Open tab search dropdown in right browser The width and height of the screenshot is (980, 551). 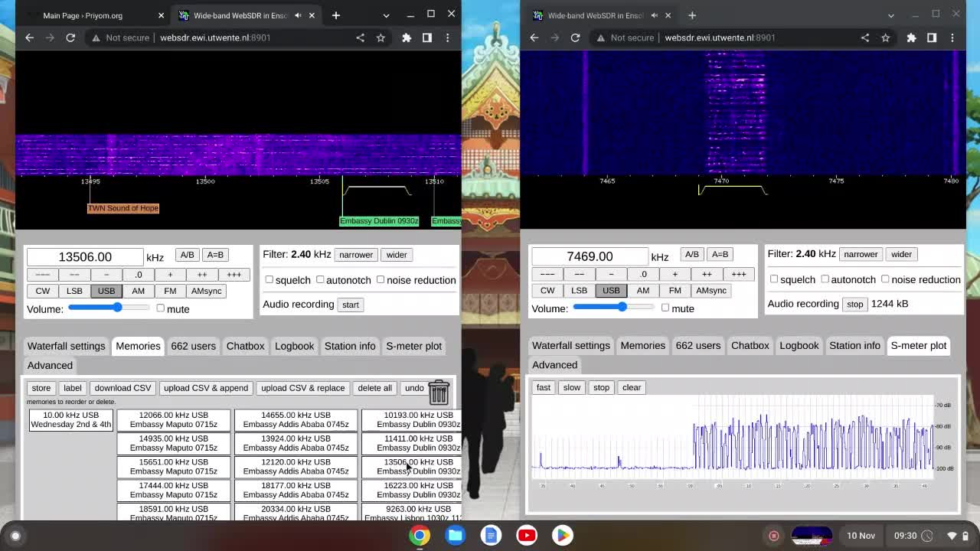(890, 15)
